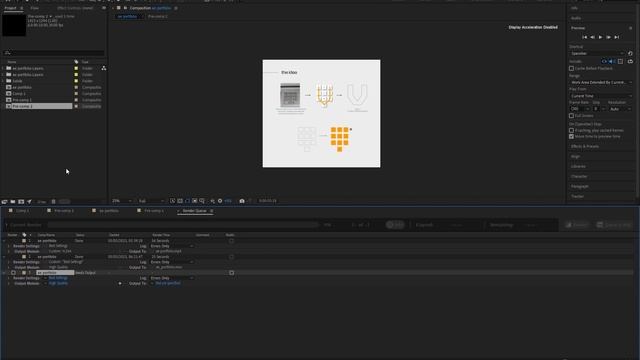This screenshot has height=360, width=640.
Task: Toggle Fast Previews in the viewer
Action: (x=173, y=201)
